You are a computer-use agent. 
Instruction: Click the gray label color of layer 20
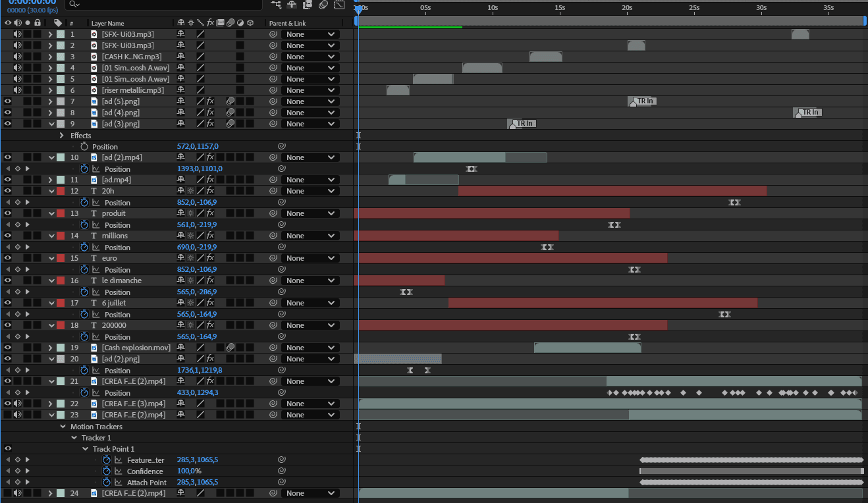(x=61, y=359)
